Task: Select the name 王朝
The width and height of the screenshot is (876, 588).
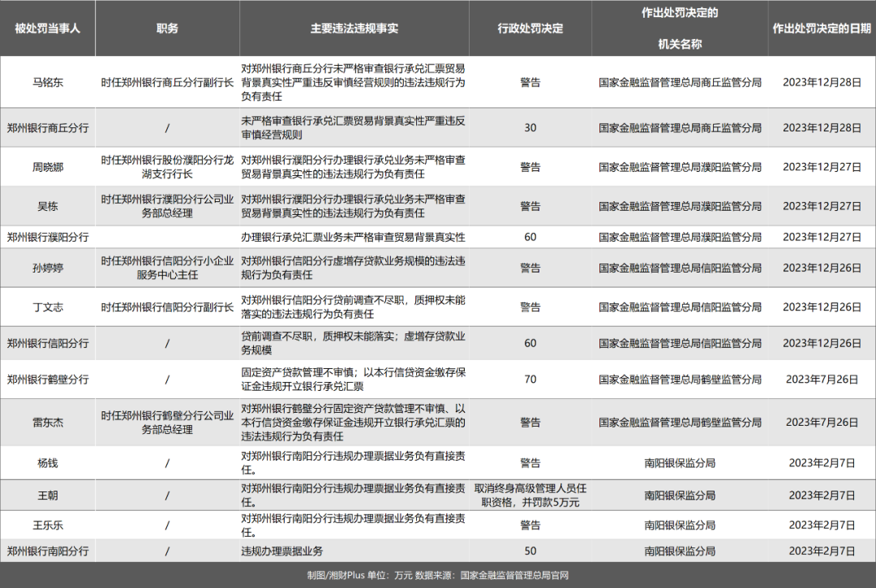Action: click(48, 496)
